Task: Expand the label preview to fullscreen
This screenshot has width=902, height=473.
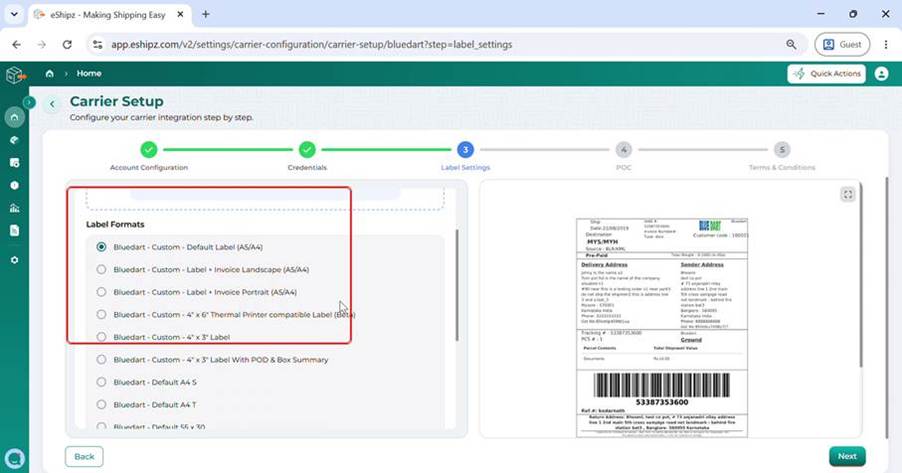Action: click(x=847, y=194)
